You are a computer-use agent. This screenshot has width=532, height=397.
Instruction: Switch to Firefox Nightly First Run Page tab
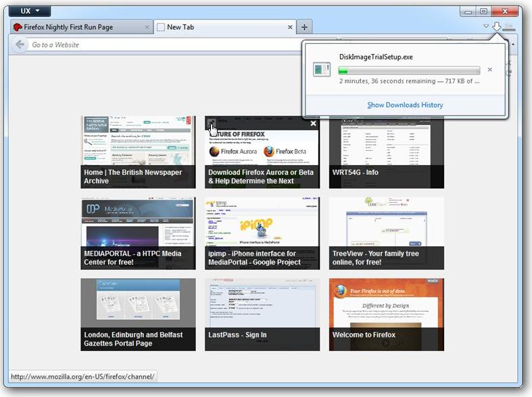click(82, 27)
